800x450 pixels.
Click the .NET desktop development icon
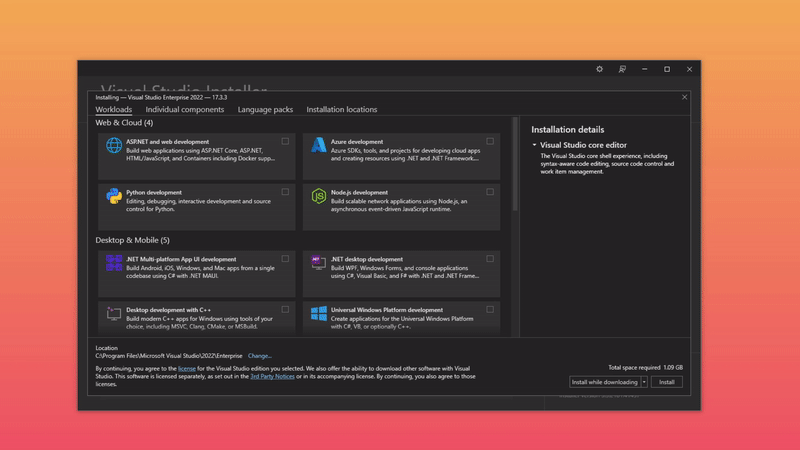(x=318, y=262)
